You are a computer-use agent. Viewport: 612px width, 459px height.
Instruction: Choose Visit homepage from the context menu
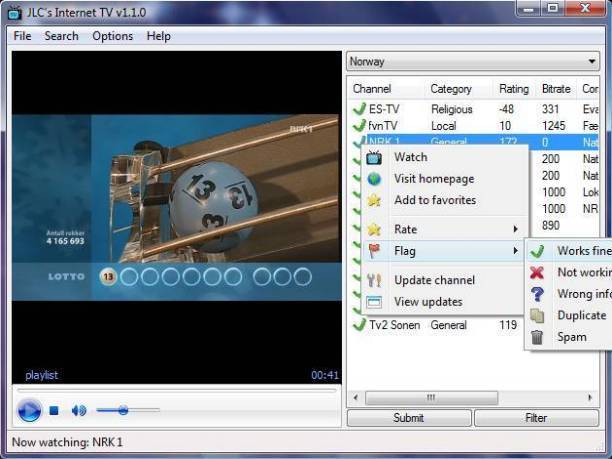[x=446, y=179]
